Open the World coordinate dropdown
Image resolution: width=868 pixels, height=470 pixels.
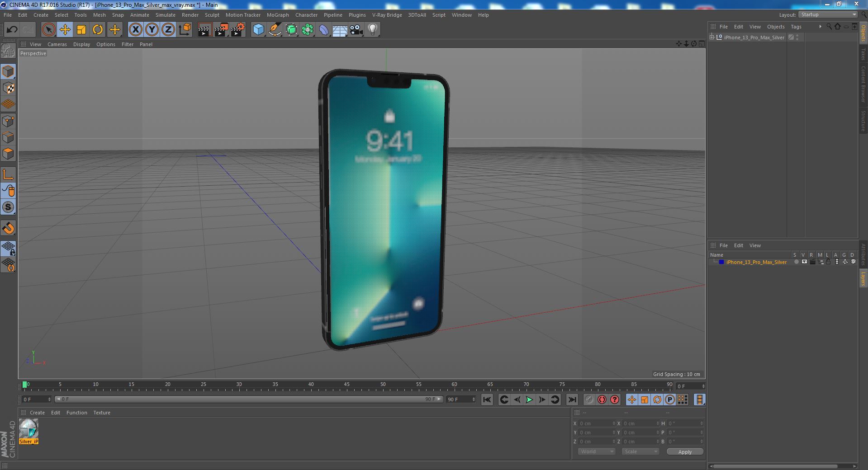coord(597,451)
